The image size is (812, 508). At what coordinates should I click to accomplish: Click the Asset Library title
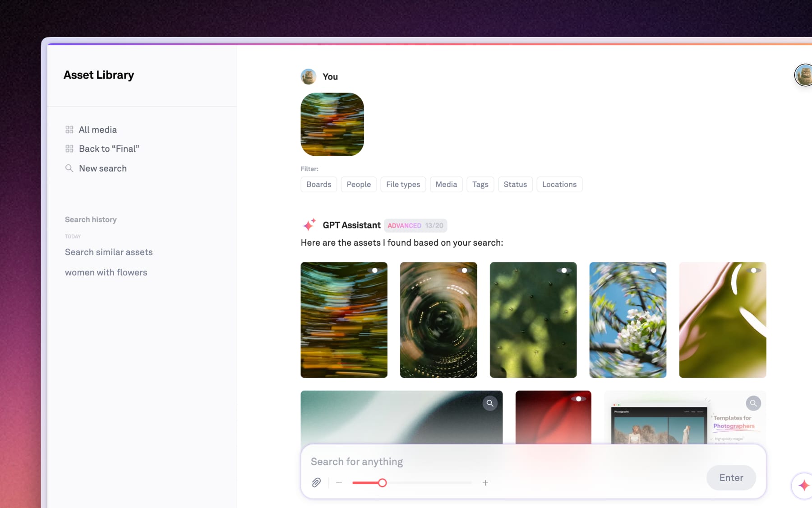pyautogui.click(x=99, y=75)
